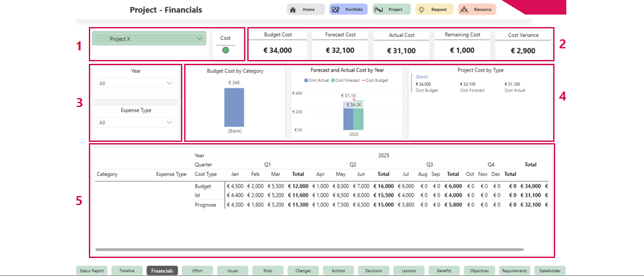644x276 pixels.
Task: Open the Actions tab
Action: point(339,271)
